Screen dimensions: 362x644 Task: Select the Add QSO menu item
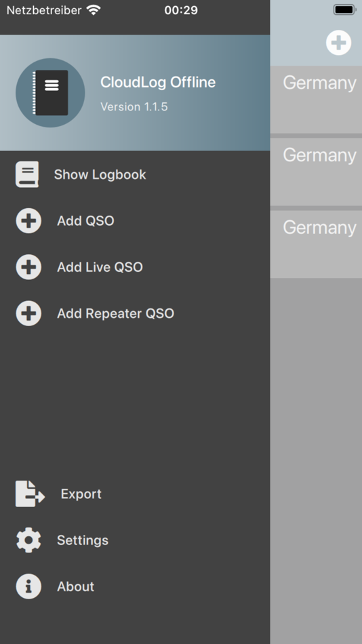pos(135,221)
